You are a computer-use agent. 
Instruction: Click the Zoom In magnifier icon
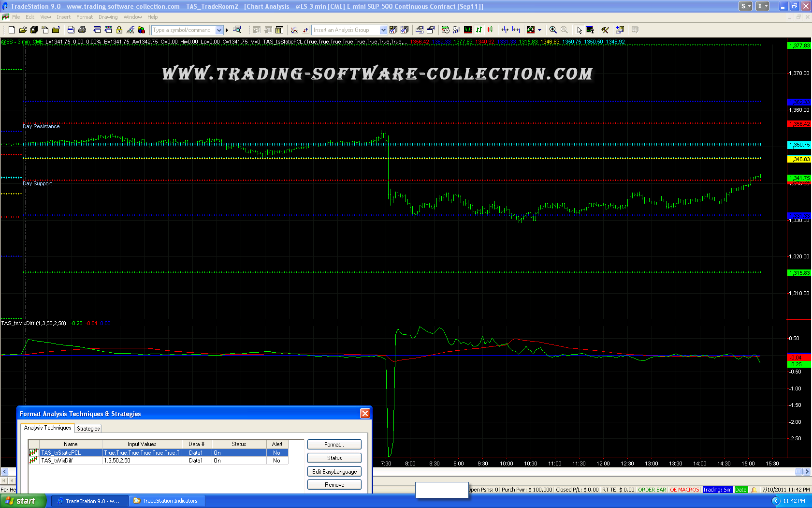tap(553, 30)
